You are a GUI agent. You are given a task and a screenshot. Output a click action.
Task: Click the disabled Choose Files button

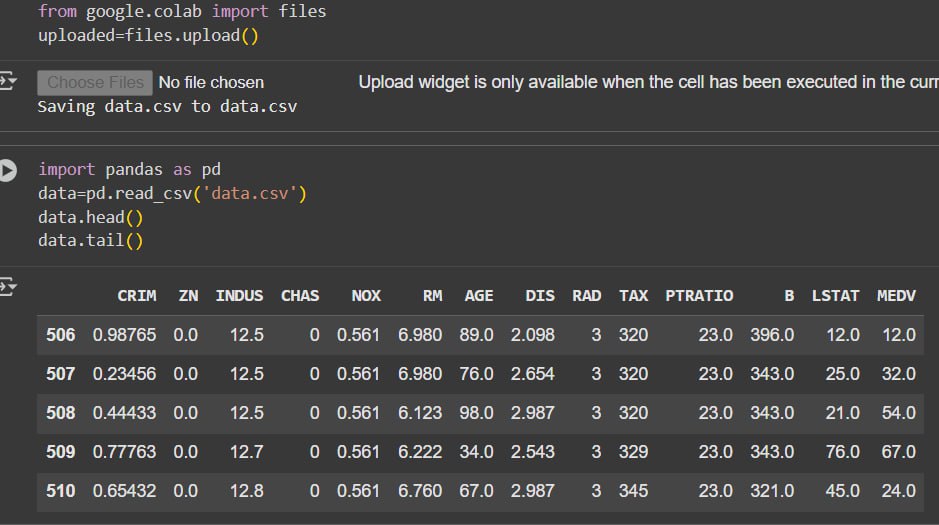coord(95,83)
